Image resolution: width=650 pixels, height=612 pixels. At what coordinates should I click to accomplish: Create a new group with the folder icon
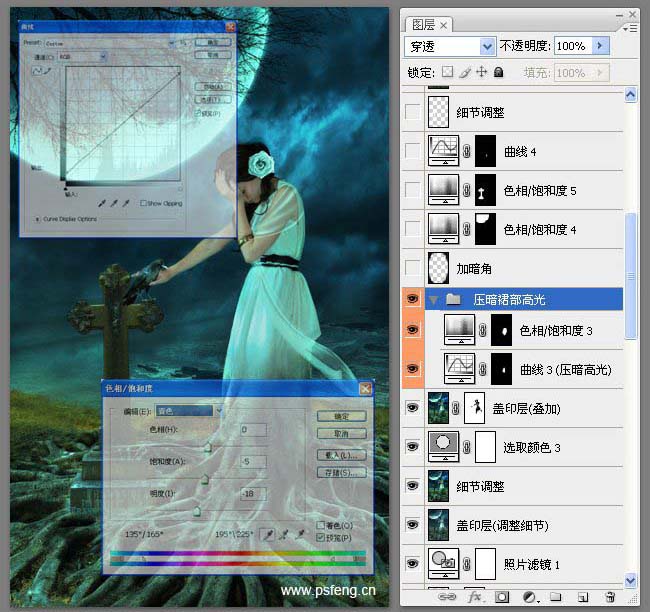tap(555, 597)
